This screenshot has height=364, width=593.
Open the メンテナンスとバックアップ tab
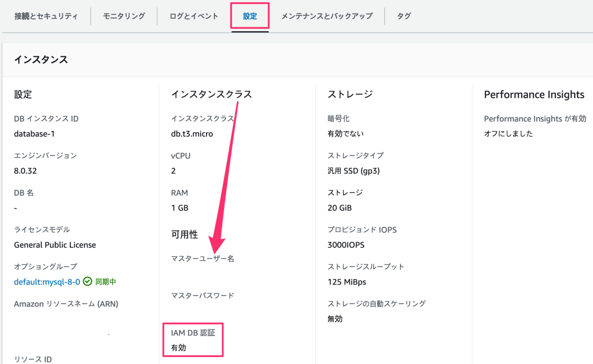327,16
